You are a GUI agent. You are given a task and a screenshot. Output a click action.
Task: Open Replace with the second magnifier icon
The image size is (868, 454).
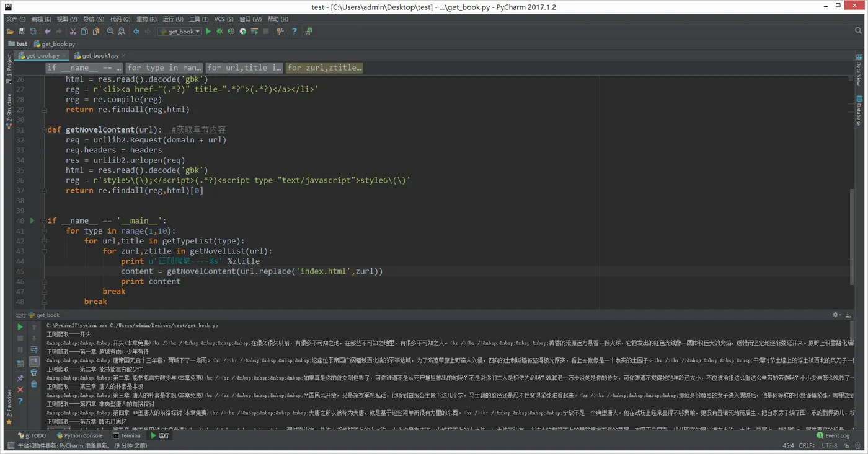[x=122, y=32]
